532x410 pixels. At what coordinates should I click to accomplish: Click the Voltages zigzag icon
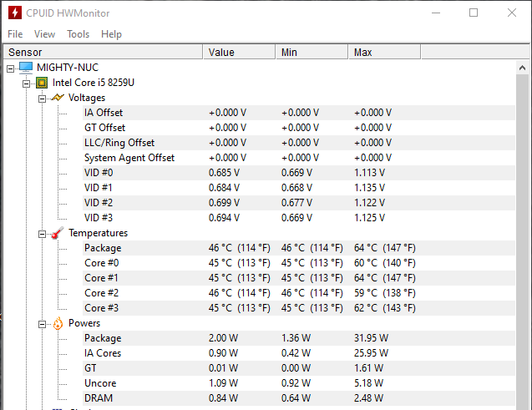pyautogui.click(x=58, y=98)
